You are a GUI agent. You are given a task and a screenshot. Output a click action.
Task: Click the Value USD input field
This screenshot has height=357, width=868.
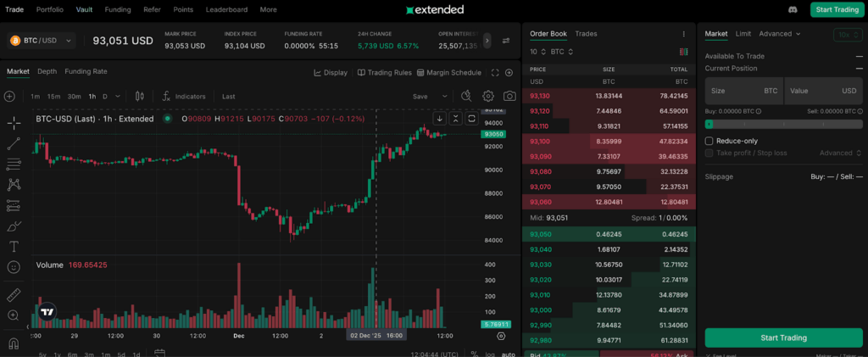click(x=823, y=91)
